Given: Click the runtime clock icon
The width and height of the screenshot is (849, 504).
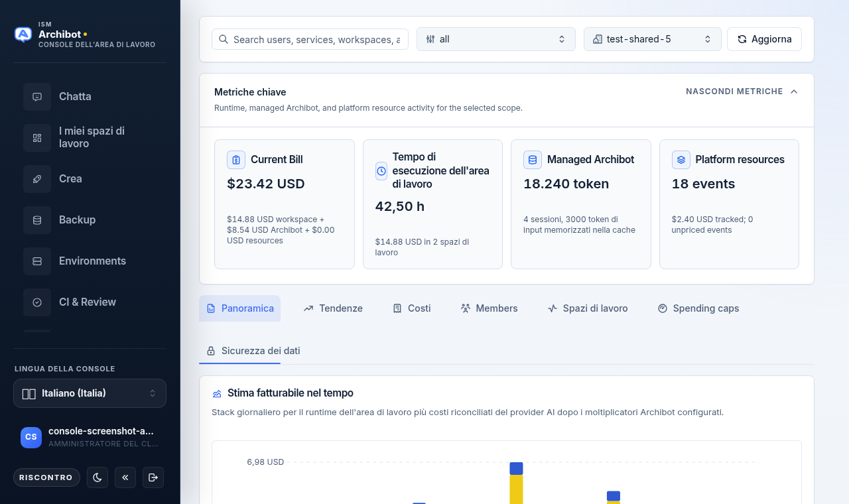Looking at the screenshot, I should (x=381, y=171).
